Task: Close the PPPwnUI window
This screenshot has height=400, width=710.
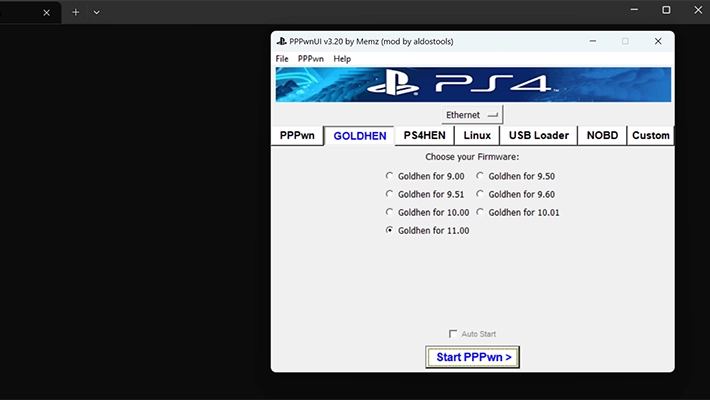Action: point(658,41)
